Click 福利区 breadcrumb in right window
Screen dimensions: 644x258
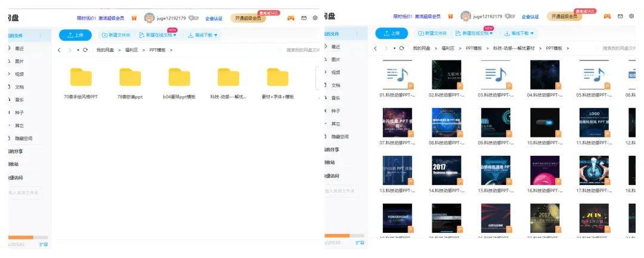pyautogui.click(x=448, y=48)
